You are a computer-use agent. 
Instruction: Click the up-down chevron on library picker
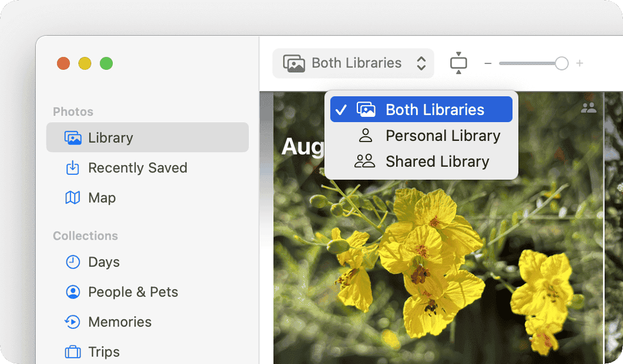click(421, 63)
